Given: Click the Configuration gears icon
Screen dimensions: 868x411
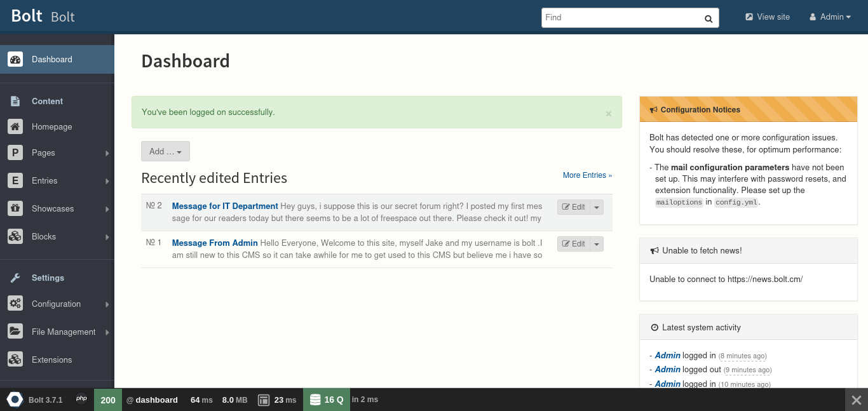Looking at the screenshot, I should (15, 304).
